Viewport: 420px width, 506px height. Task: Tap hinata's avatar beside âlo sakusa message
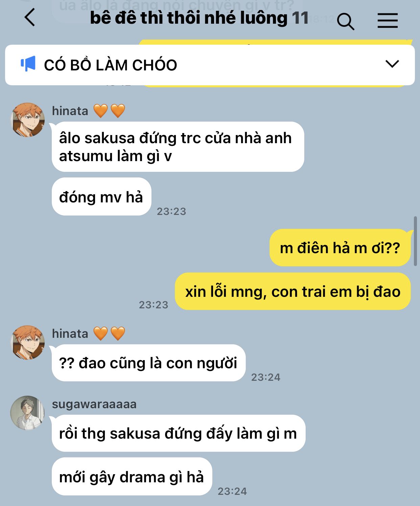28,120
